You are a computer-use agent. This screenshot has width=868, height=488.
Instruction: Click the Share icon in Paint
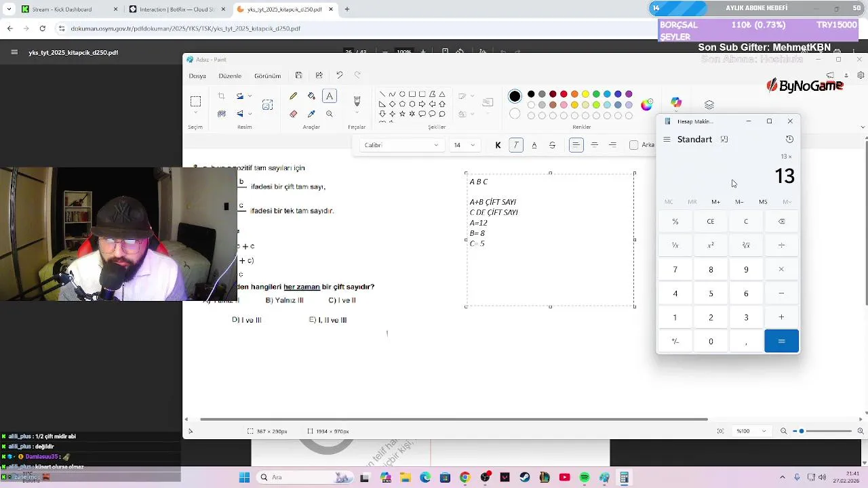point(319,75)
